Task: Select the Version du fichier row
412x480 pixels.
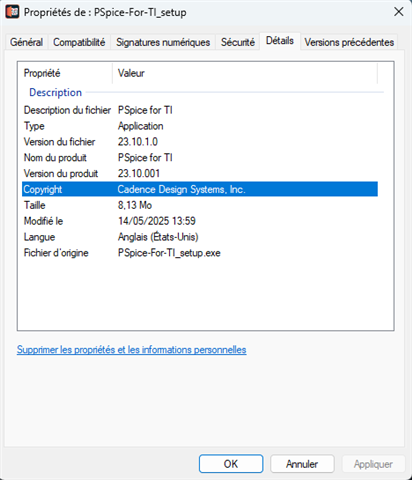Action: click(200, 142)
